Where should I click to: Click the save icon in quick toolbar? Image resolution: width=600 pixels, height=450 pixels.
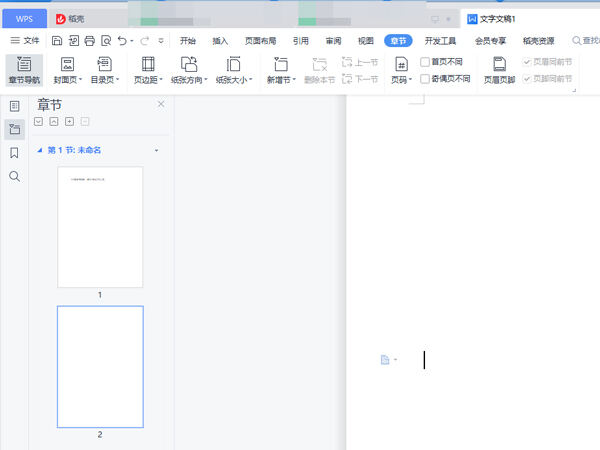point(57,41)
